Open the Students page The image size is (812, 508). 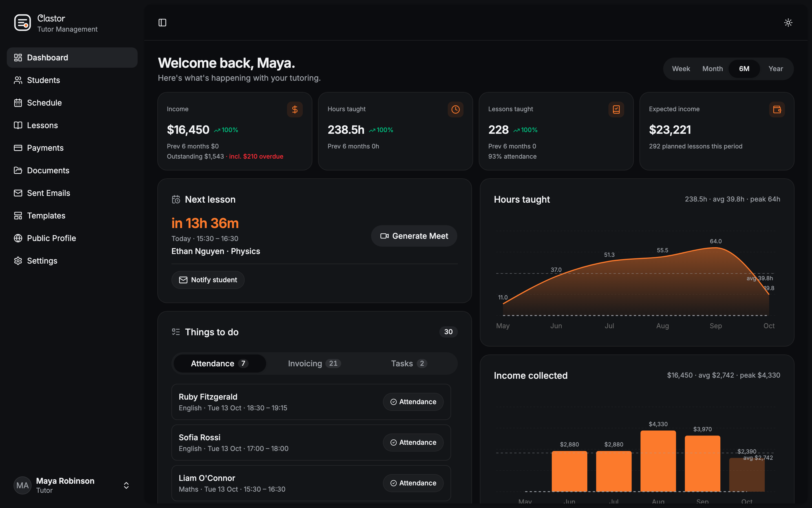[72, 80]
